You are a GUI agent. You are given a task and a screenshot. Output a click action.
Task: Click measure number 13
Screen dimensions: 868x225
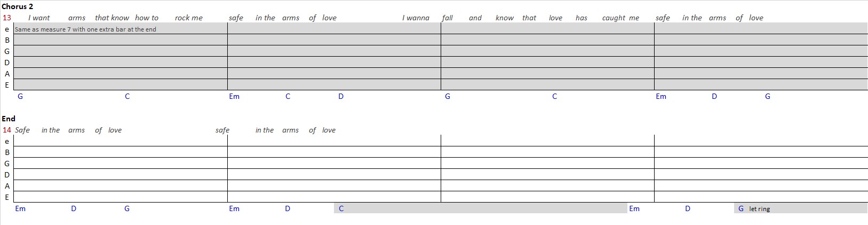pos(7,18)
